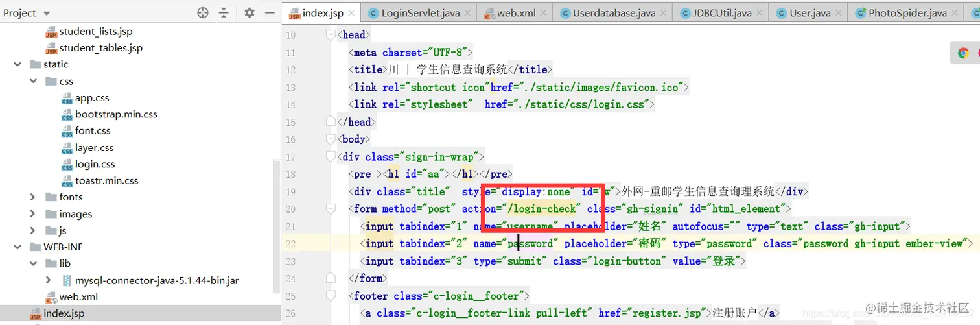
Task: Close the User.java tab
Action: (x=840, y=13)
